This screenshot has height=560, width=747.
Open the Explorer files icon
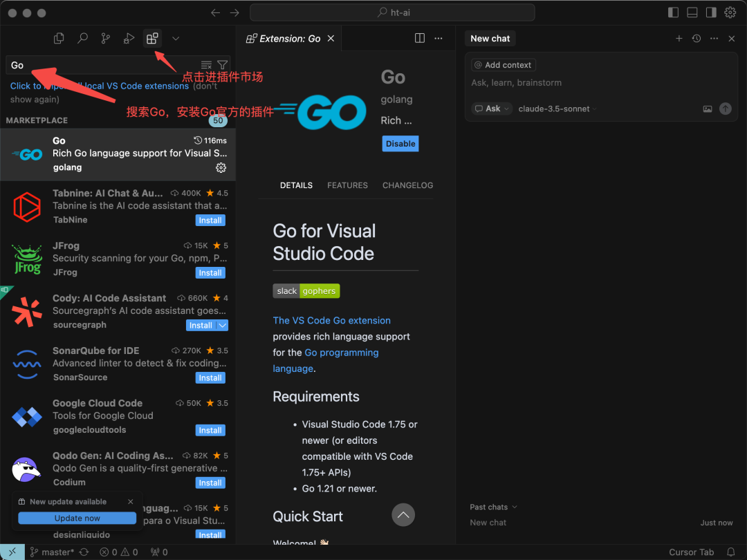pos(59,39)
